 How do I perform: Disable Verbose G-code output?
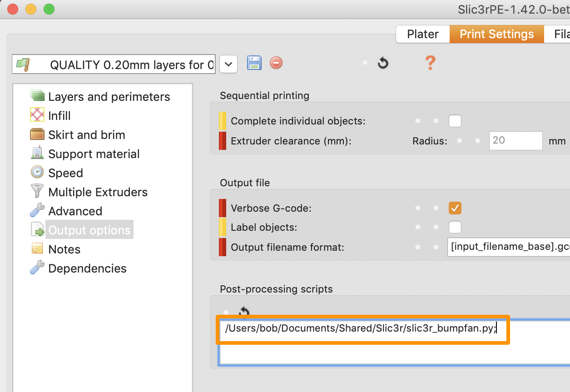click(455, 208)
